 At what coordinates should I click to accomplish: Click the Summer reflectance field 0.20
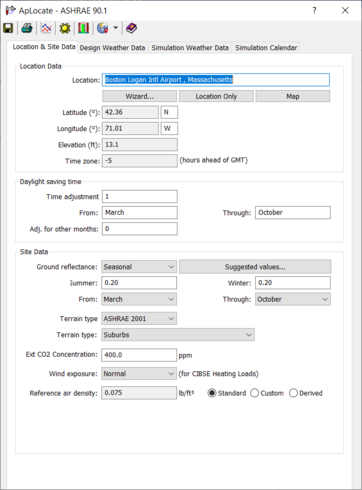click(139, 283)
